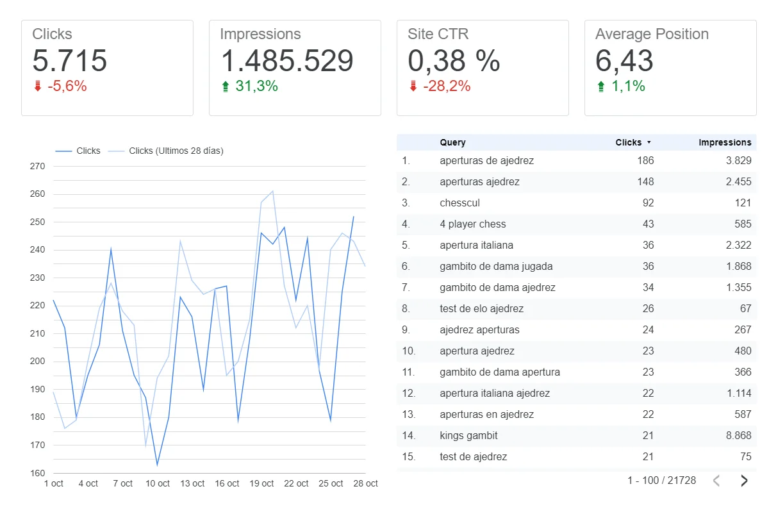Select the 'test de elo ajedrez' query
Screen dimensions: 769x532
[481, 309]
